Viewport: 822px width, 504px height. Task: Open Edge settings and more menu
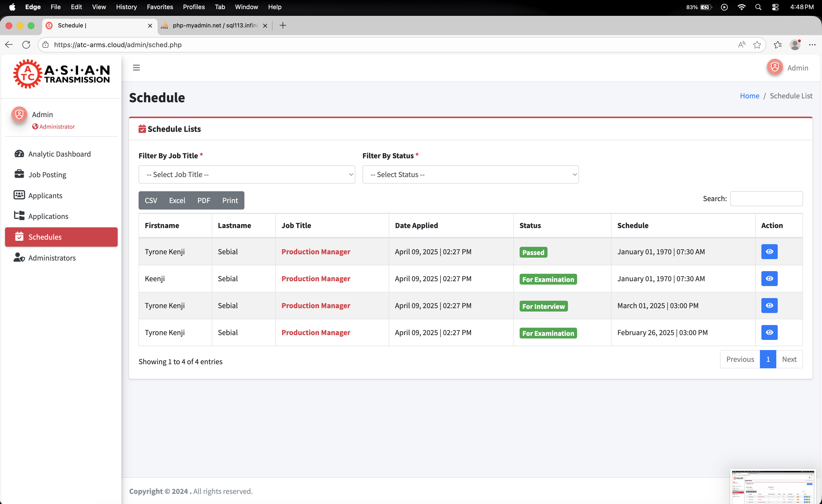[x=812, y=45]
